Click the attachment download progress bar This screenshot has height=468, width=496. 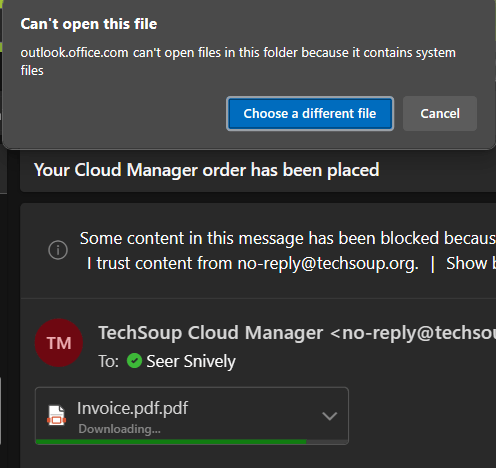pos(192,442)
